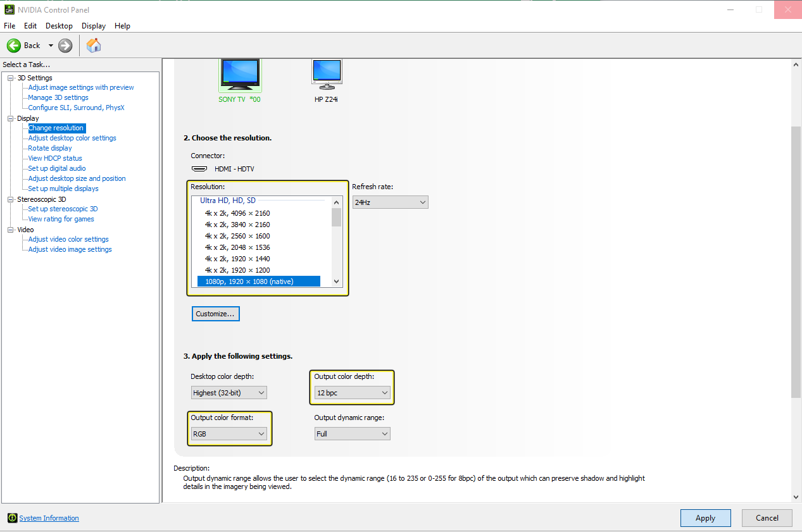Click the resolution list scrollbar thumb

(x=337, y=217)
